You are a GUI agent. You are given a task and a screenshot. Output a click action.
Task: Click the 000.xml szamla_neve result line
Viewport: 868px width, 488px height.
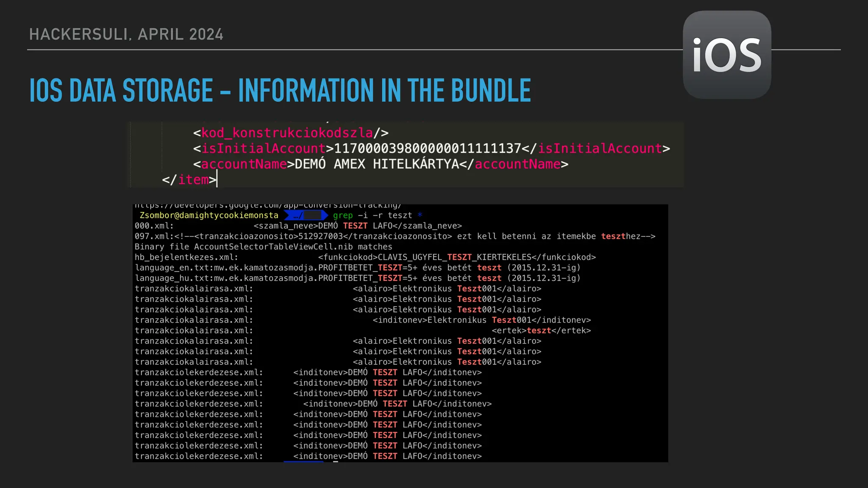pyautogui.click(x=298, y=226)
